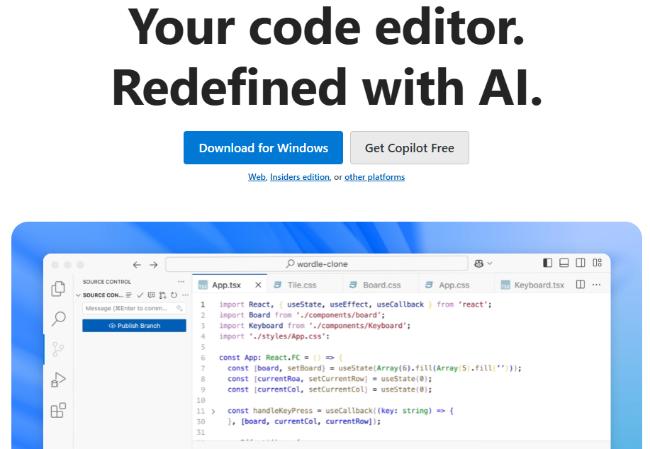Select the App.tsx tab
This screenshot has width=650, height=449.
pyautogui.click(x=230, y=285)
